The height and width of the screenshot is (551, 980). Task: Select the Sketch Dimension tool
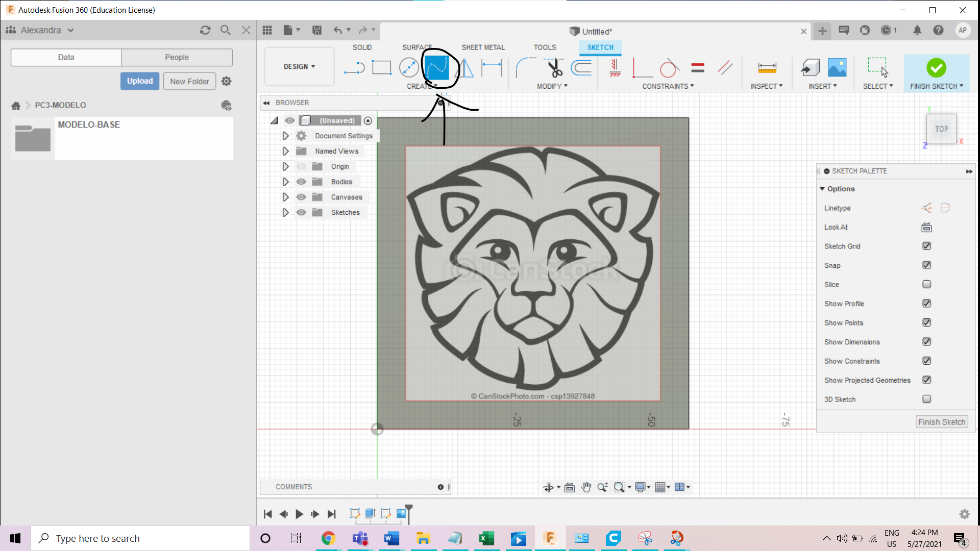[x=492, y=67]
